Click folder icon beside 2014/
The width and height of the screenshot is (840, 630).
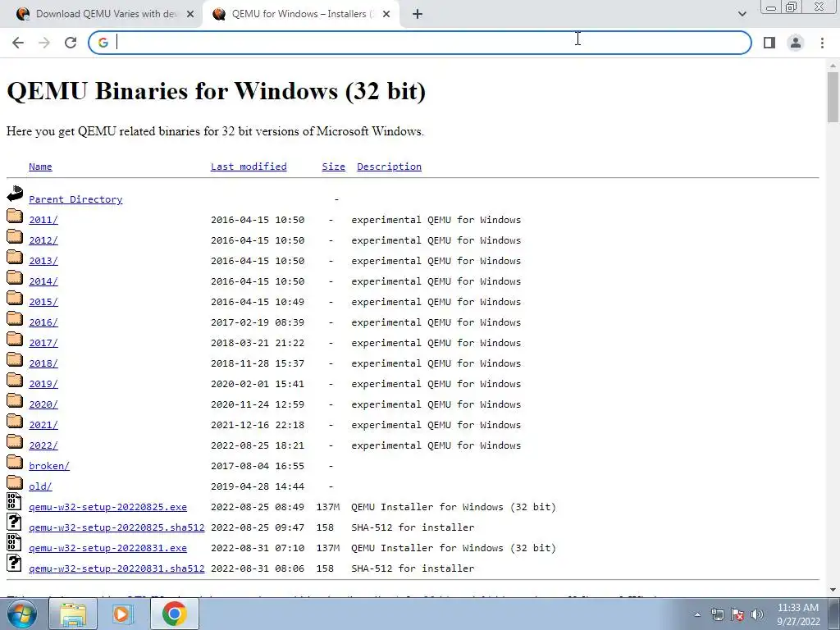click(x=15, y=277)
